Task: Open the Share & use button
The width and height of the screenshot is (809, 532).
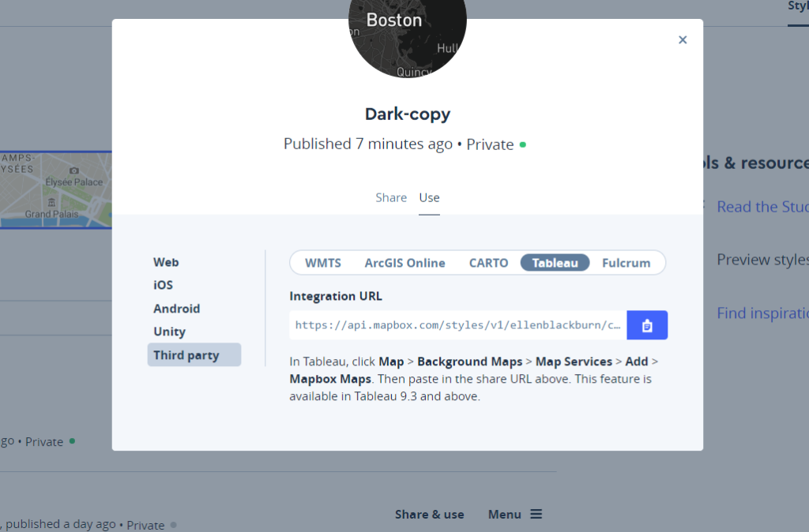Action: 429,515
